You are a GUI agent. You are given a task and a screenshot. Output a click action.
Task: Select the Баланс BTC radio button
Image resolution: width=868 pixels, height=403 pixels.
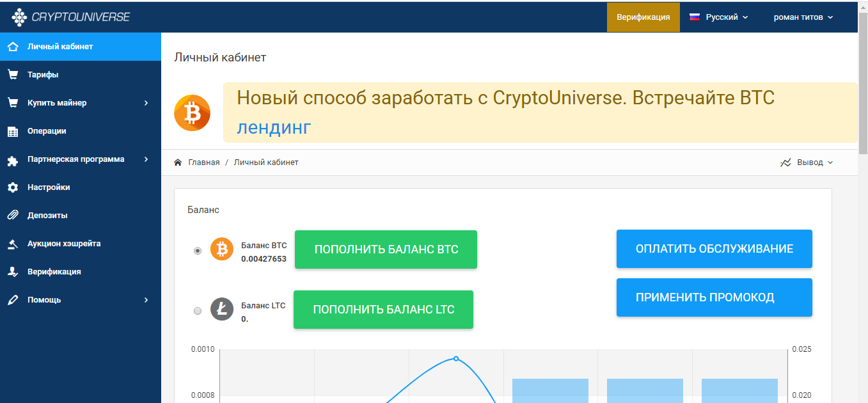[x=198, y=251]
